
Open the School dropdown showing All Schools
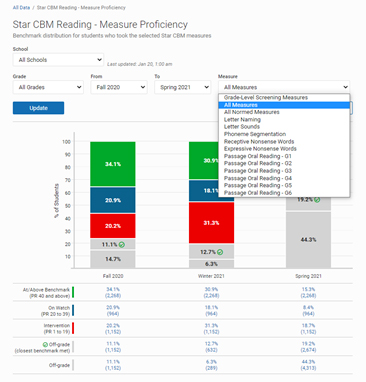tap(58, 60)
